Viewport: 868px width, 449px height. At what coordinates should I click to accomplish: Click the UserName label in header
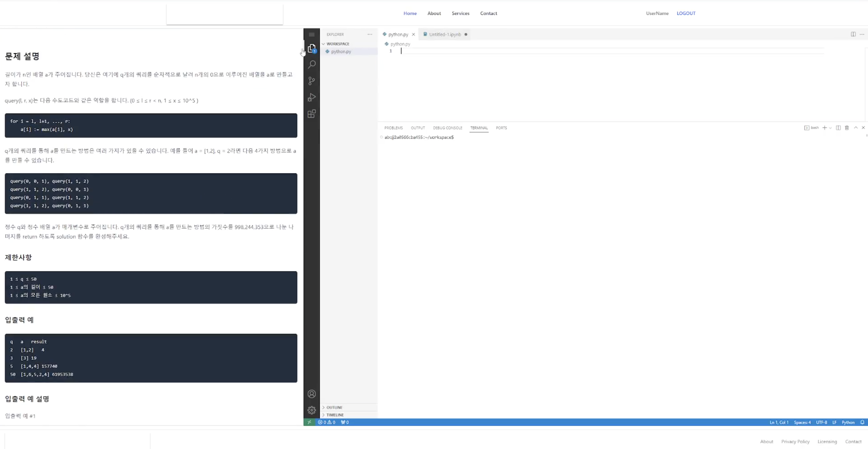point(657,13)
